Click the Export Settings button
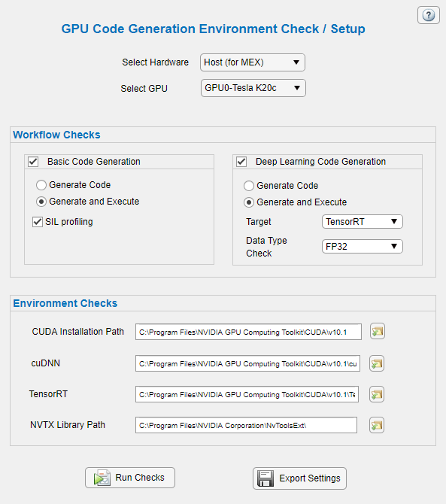 299,478
